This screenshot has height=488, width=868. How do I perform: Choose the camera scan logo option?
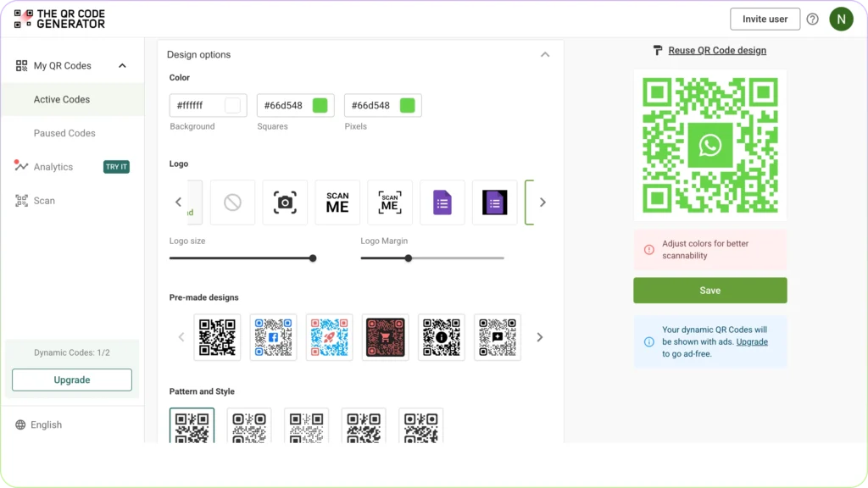(285, 202)
